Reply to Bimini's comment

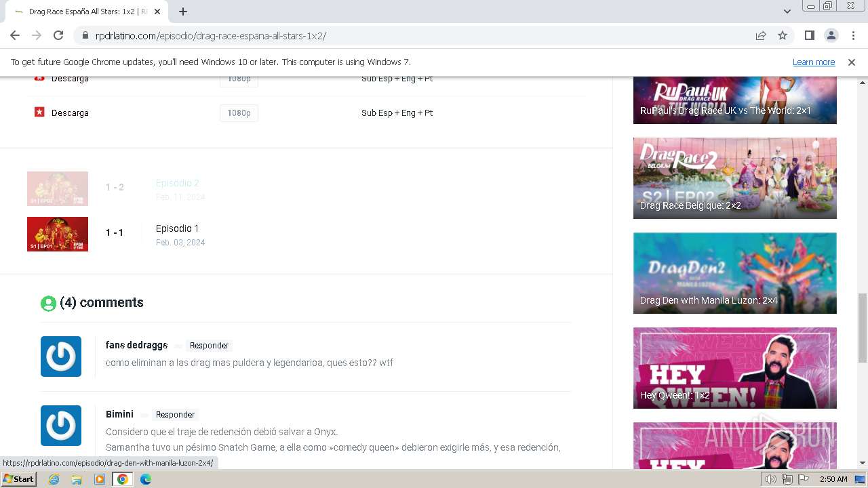click(x=175, y=415)
